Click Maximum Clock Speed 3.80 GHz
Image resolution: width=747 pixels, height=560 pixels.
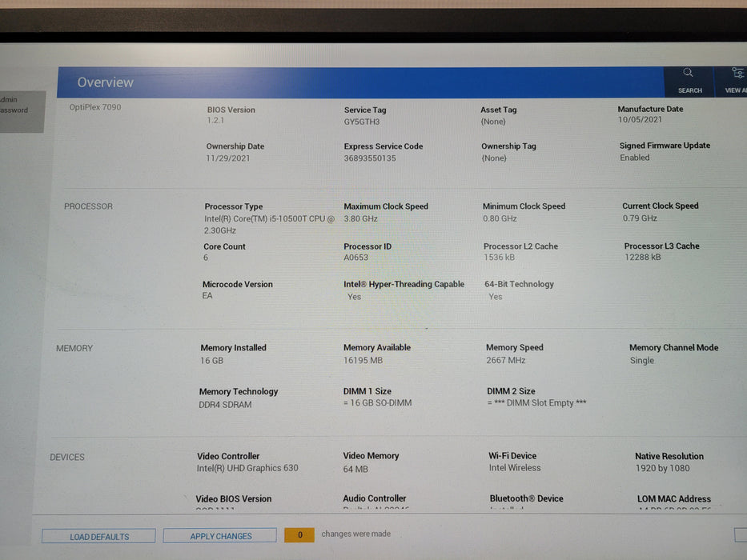coord(360,218)
